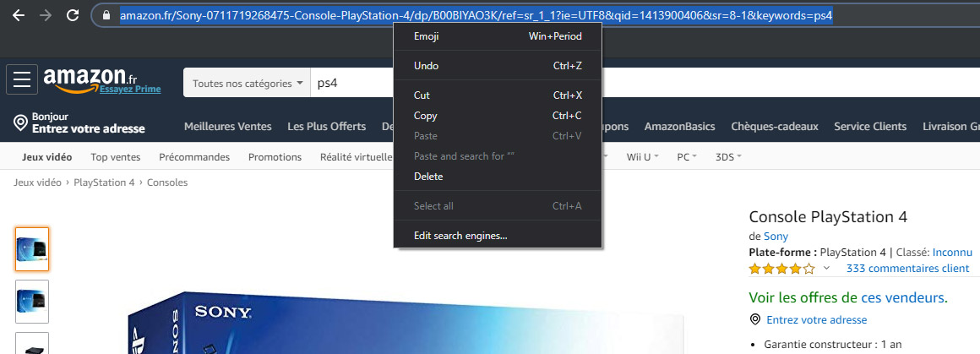
Task: Click Voir les offres de ces vendeurs
Action: pos(848,297)
